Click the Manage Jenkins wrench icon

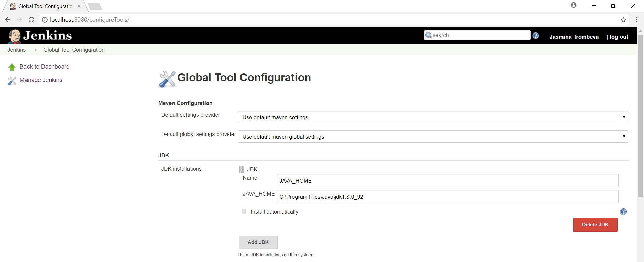tap(12, 81)
